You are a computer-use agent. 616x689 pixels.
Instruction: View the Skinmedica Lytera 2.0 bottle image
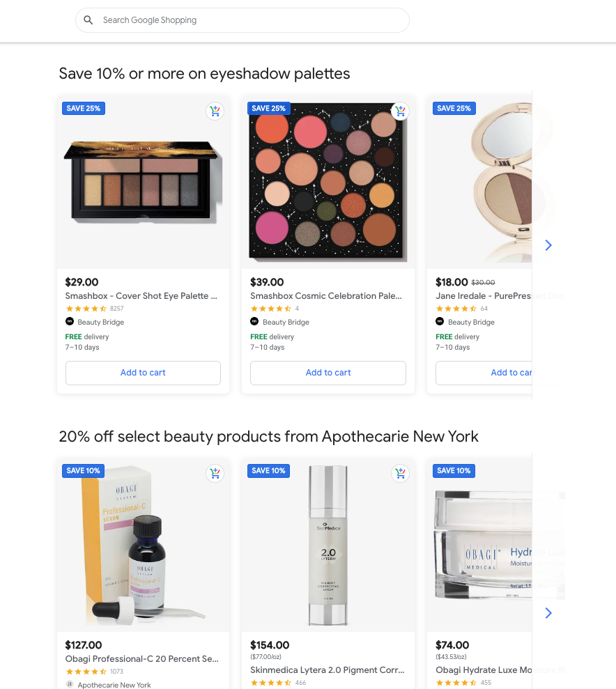click(328, 545)
